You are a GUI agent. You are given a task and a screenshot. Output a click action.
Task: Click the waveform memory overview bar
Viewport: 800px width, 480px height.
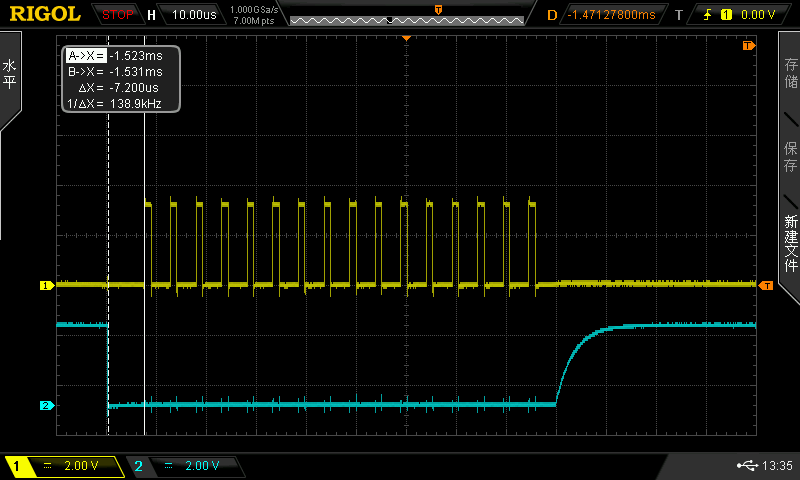(407, 20)
